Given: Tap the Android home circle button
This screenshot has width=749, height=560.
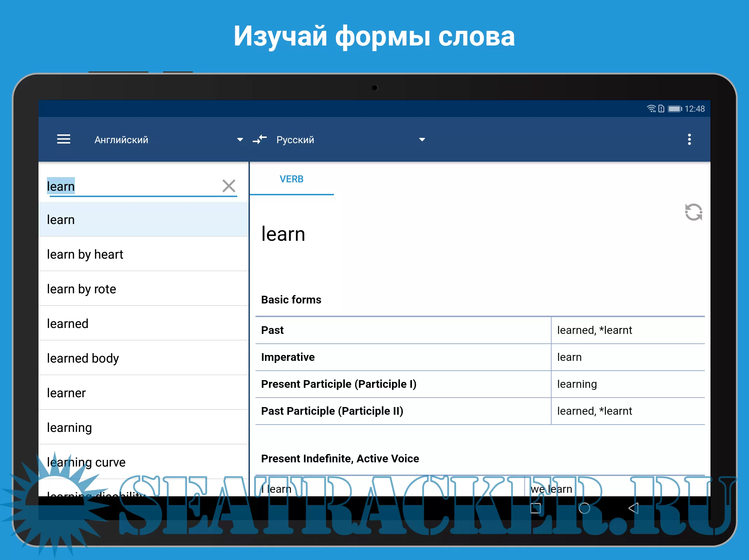Looking at the screenshot, I should (x=584, y=508).
